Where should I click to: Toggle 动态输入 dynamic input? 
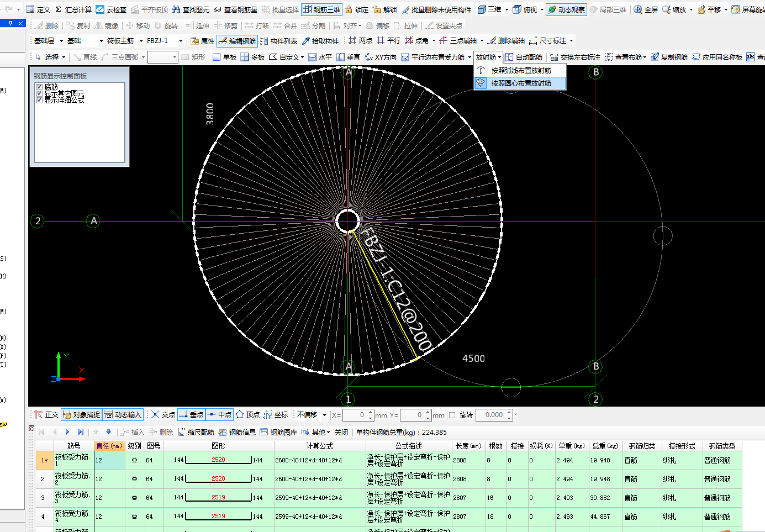123,414
